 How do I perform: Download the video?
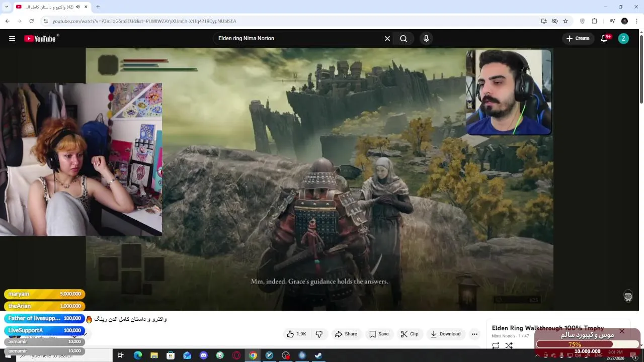click(x=446, y=334)
